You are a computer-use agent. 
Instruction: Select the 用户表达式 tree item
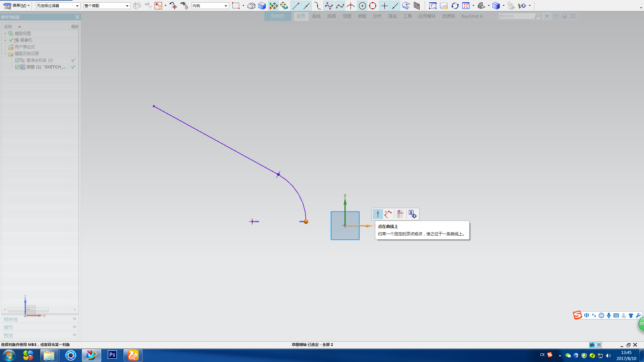tap(24, 47)
